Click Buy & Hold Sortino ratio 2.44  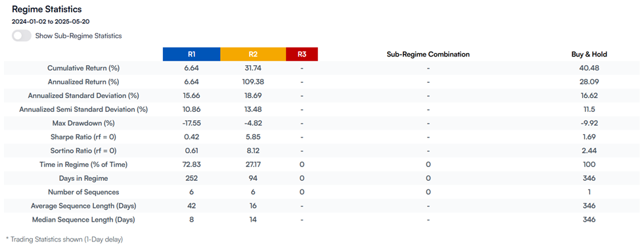coord(589,151)
